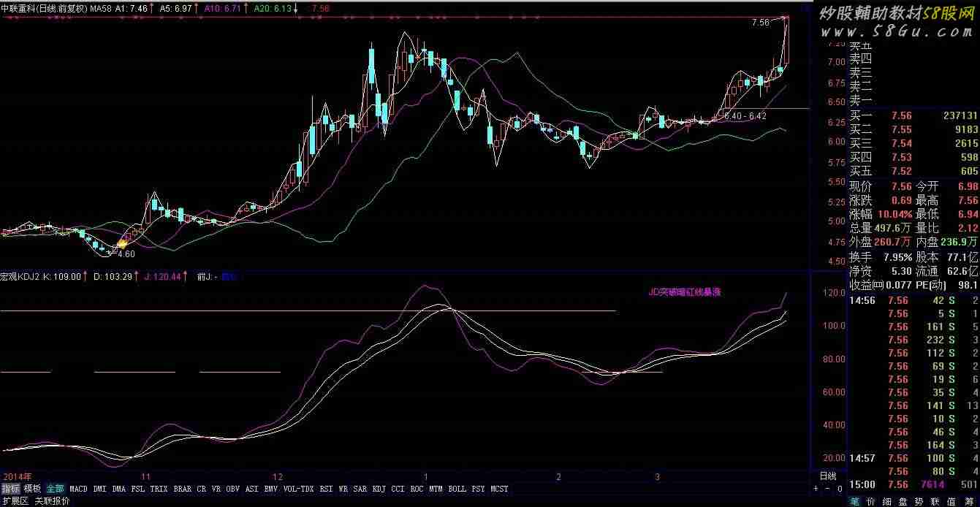Apply the MACD indicator
Image resolution: width=980 pixels, height=507 pixels.
(x=79, y=489)
